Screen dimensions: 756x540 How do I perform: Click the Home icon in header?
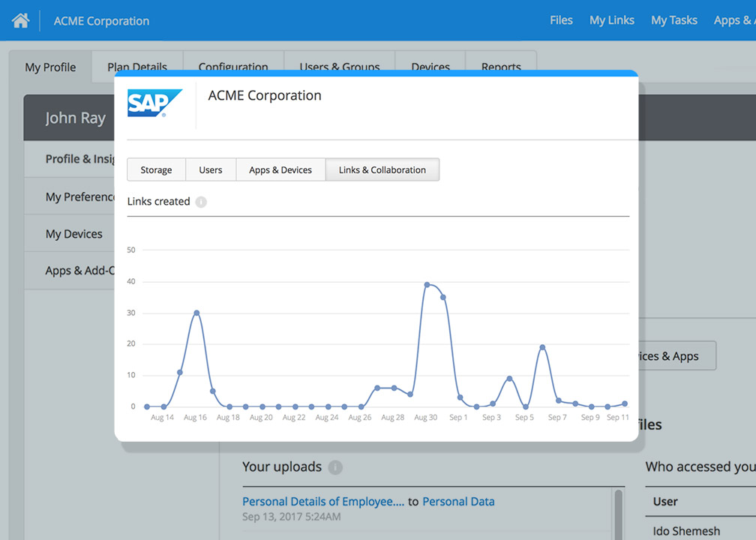20,20
